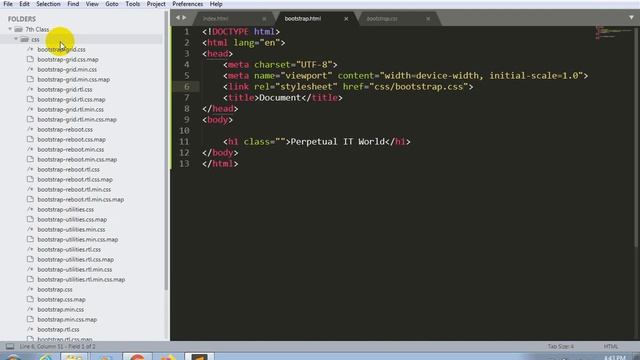
Task: Open the View menu
Action: click(92, 4)
